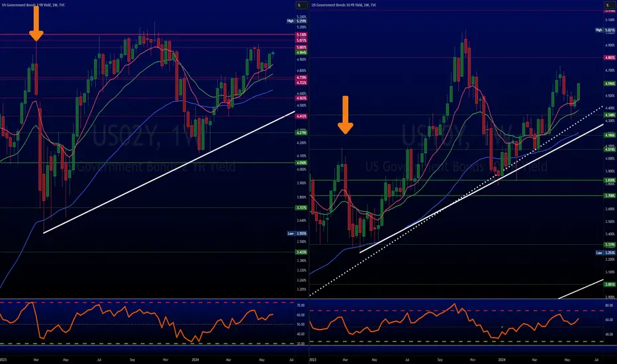Click the Sep label on 2 YR chart time axis

(x=132, y=359)
